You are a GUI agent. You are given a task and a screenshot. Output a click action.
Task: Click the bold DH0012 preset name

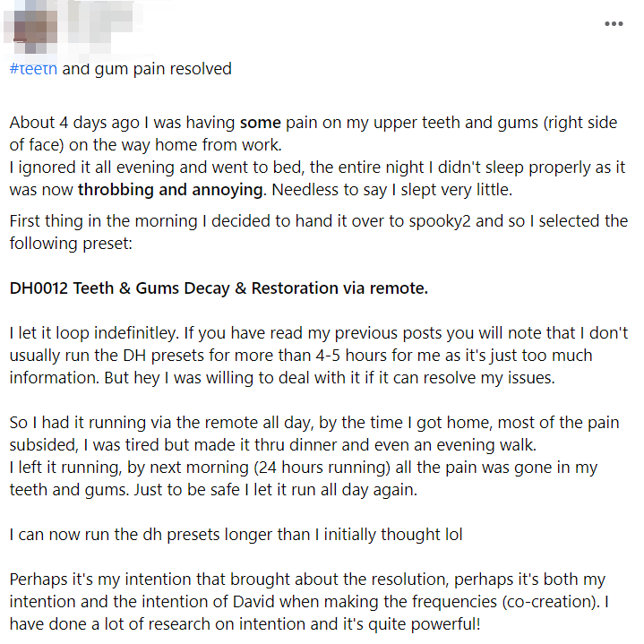(219, 288)
